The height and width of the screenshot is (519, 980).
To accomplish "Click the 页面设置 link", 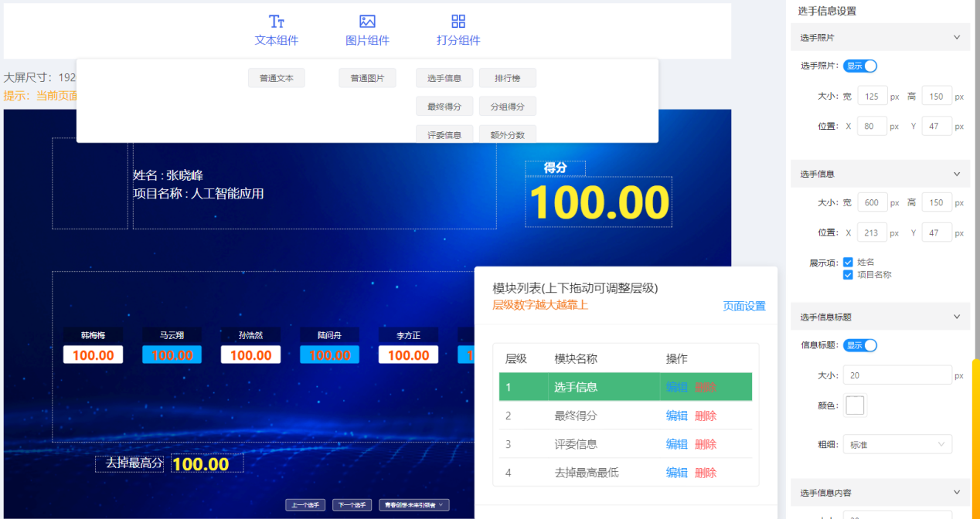I will pyautogui.click(x=744, y=306).
